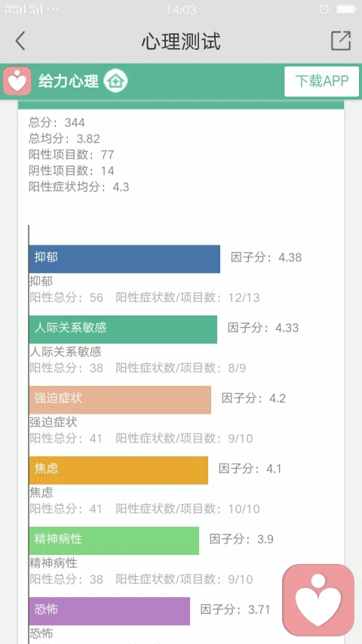Tap the pink heart app logo in banner
Screen dimensions: 362x644
tap(17, 81)
